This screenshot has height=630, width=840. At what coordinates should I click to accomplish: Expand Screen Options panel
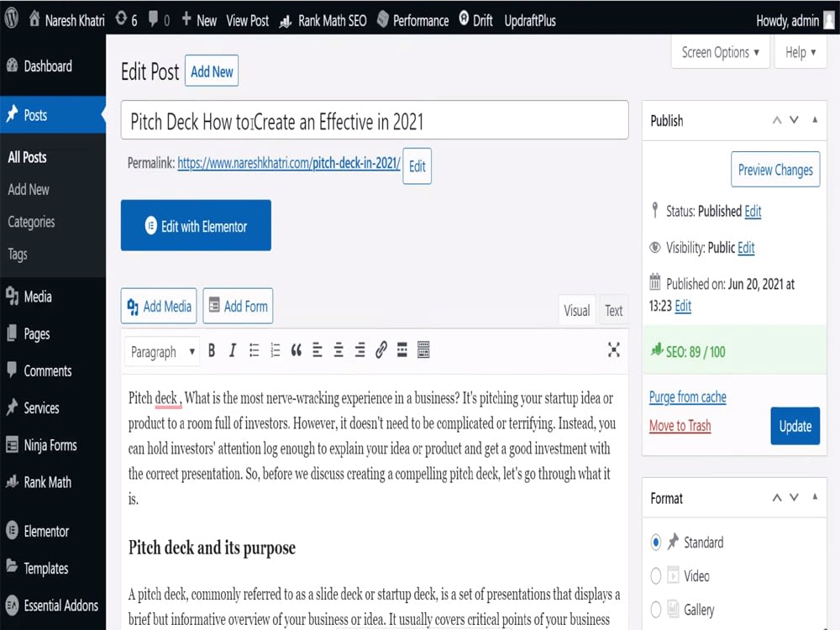(720, 52)
